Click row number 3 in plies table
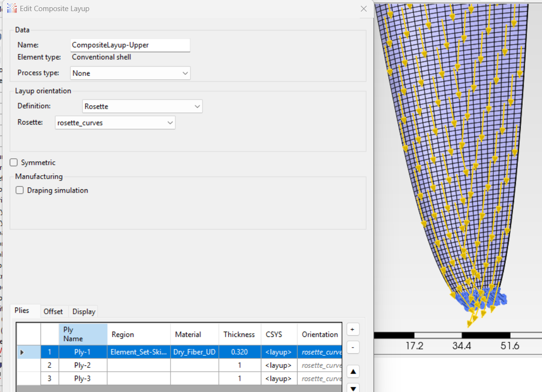 pos(50,378)
